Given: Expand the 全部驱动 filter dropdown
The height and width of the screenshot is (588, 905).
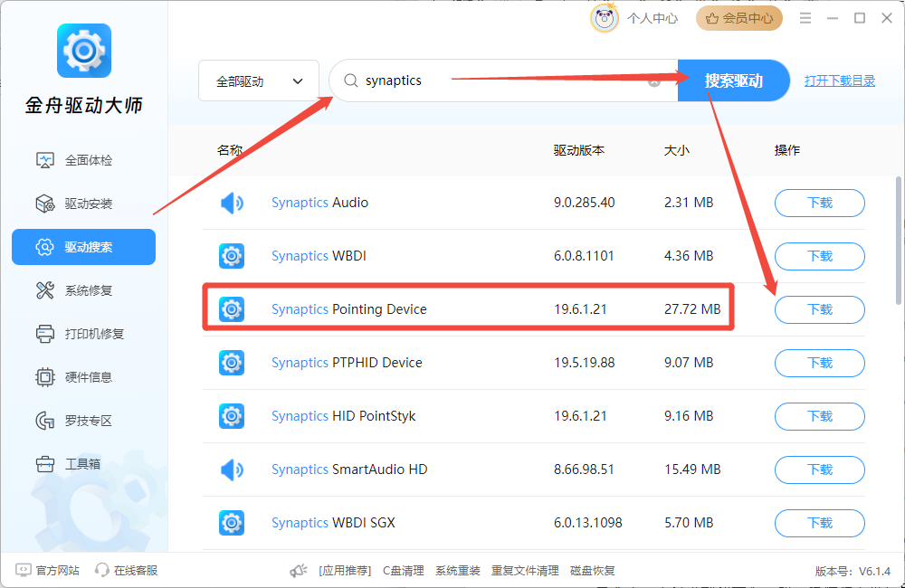Looking at the screenshot, I should click(259, 81).
